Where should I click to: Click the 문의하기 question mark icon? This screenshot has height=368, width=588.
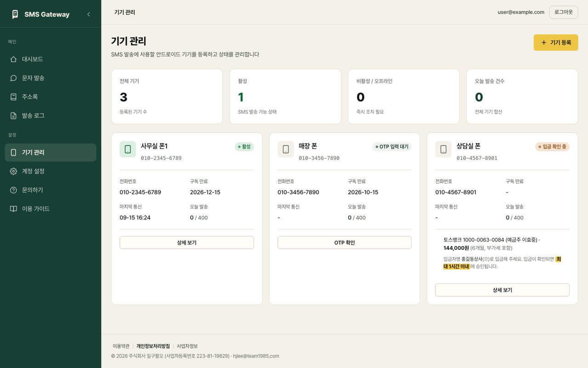tap(13, 190)
